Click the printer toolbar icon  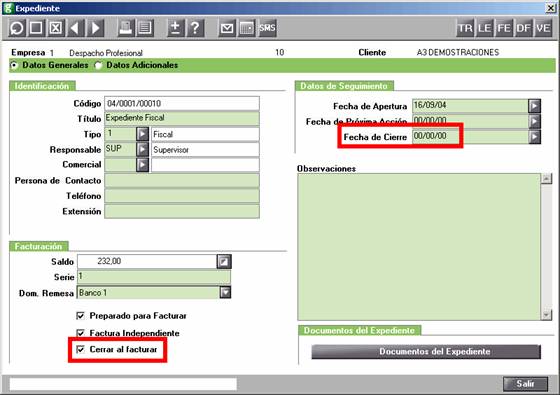(x=125, y=28)
